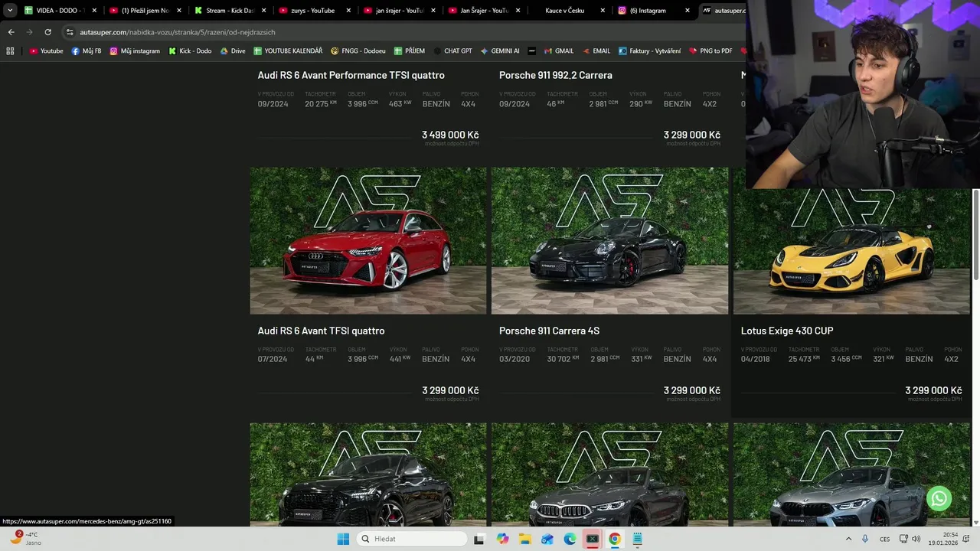This screenshot has height=551, width=980.
Task: Open the Faktury - Vytváření bookmark
Action: click(x=649, y=51)
